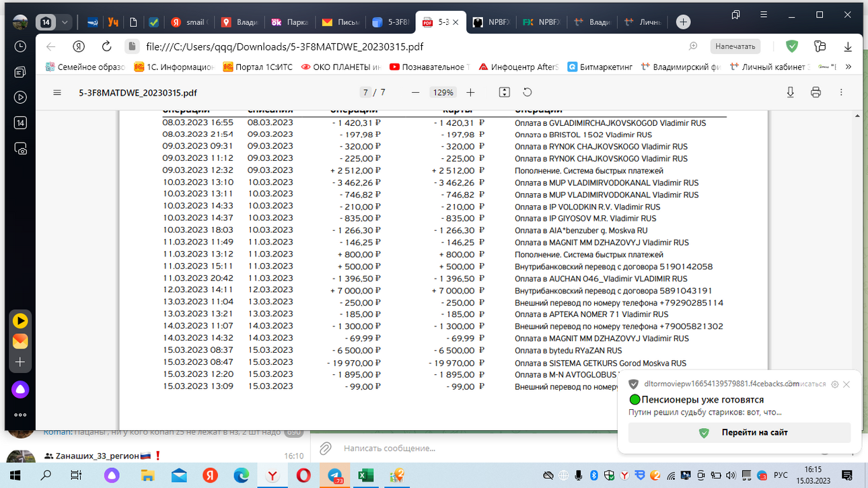Open Opera from the taskbar

click(303, 475)
